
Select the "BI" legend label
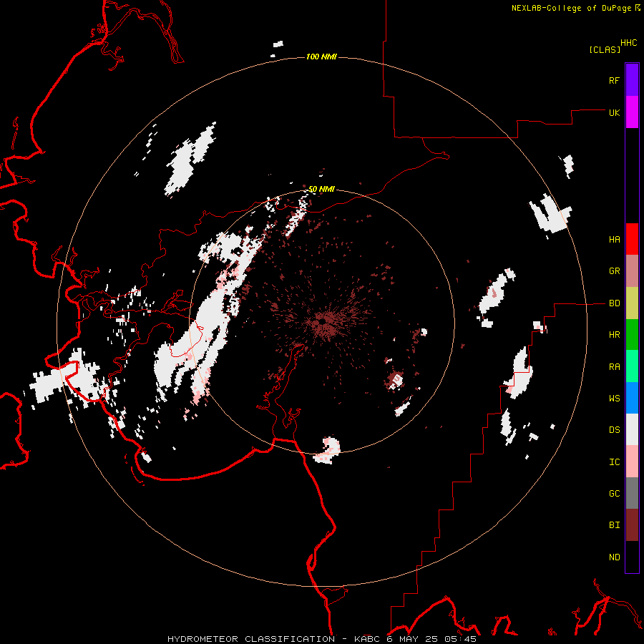(614, 525)
